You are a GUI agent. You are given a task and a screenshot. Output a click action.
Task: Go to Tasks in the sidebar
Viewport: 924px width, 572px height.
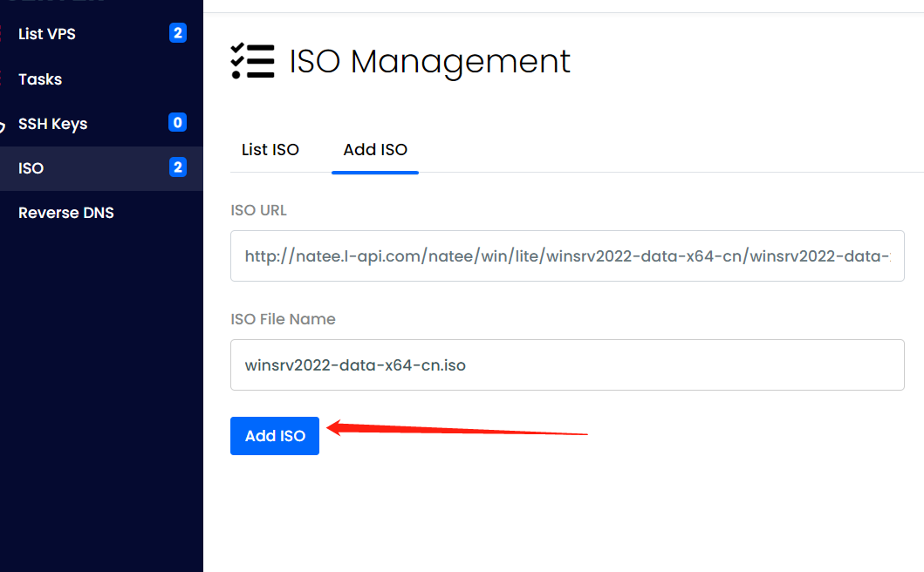click(40, 79)
